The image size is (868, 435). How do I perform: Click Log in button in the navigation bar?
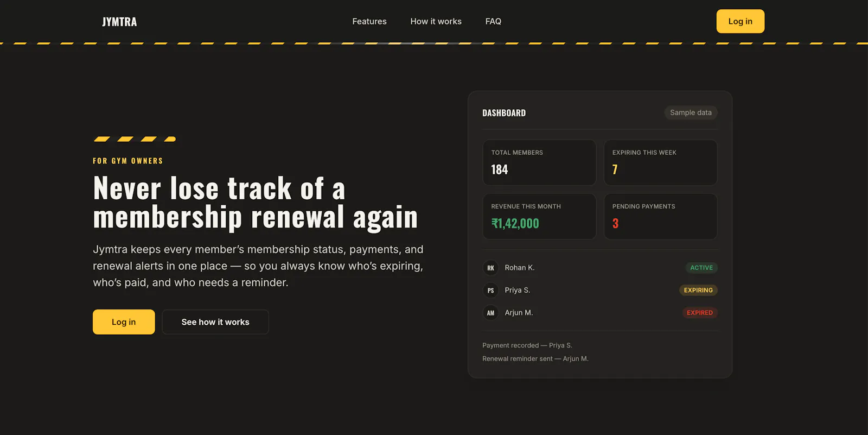click(740, 21)
